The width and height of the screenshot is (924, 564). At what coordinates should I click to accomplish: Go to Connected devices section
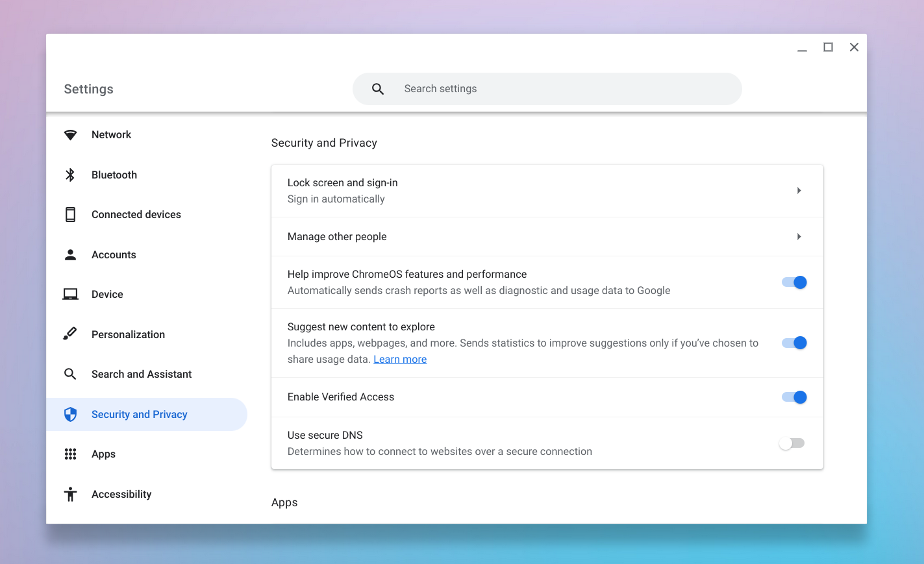click(147, 215)
